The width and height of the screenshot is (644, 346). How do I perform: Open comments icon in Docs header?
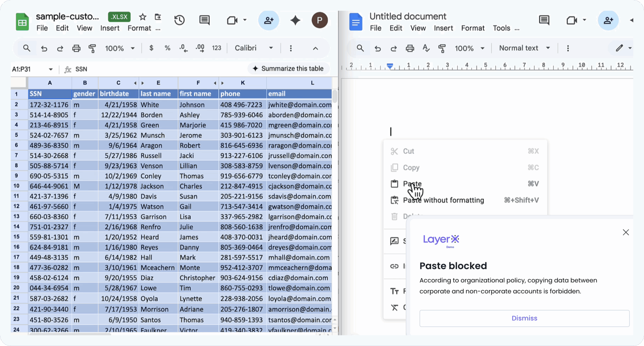coord(544,20)
